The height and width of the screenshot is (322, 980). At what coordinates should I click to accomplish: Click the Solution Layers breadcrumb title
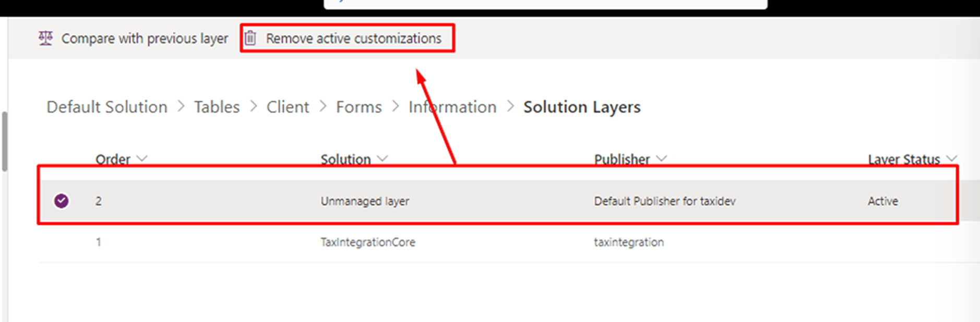point(582,107)
